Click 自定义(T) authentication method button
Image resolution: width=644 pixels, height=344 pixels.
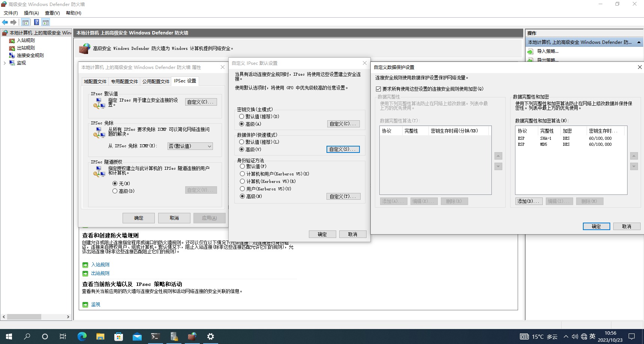tap(344, 196)
